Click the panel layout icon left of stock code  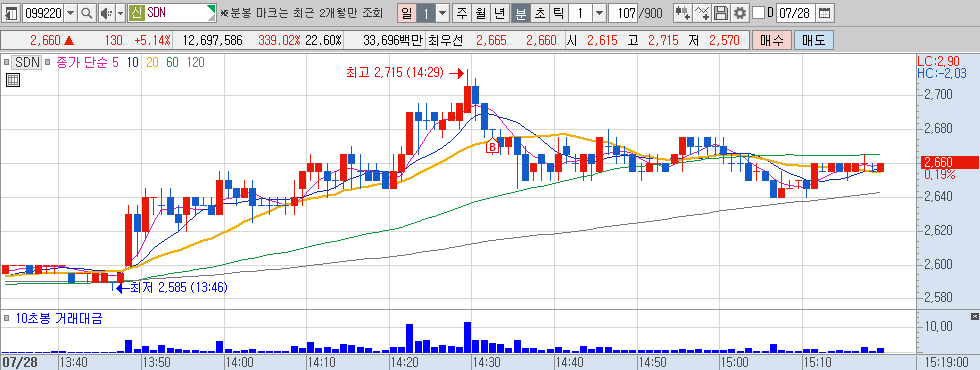click(11, 12)
